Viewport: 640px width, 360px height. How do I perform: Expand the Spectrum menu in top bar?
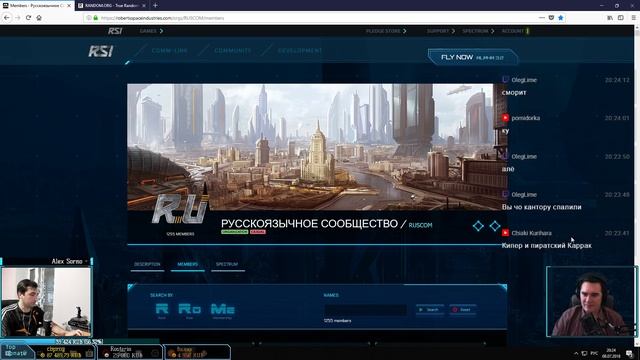(478, 31)
